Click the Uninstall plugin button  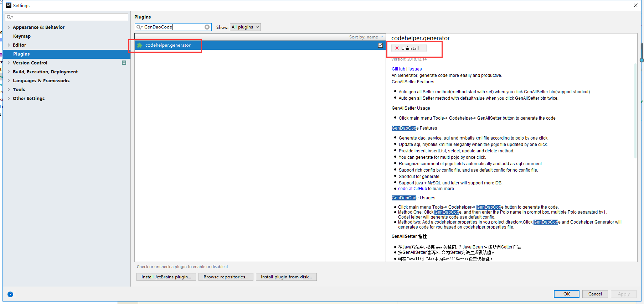pos(409,48)
